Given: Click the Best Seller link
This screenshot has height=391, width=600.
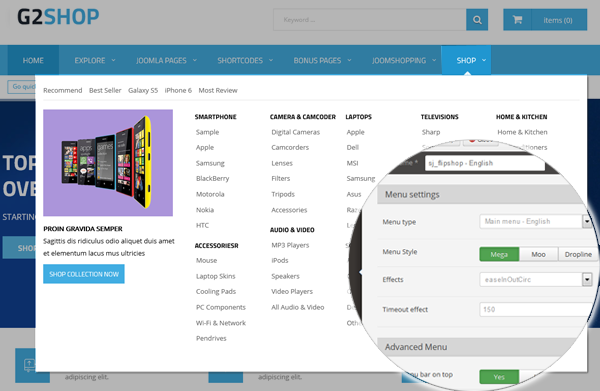Looking at the screenshot, I should pyautogui.click(x=105, y=90).
